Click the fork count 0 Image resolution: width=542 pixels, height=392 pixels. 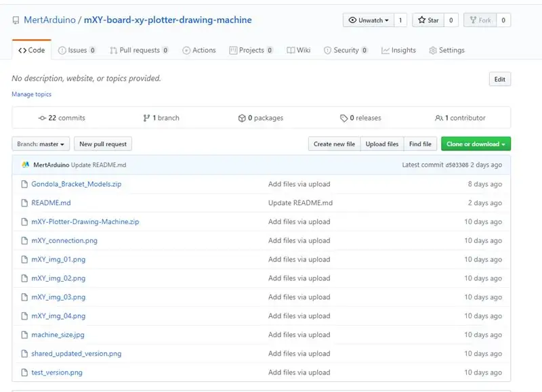point(503,20)
